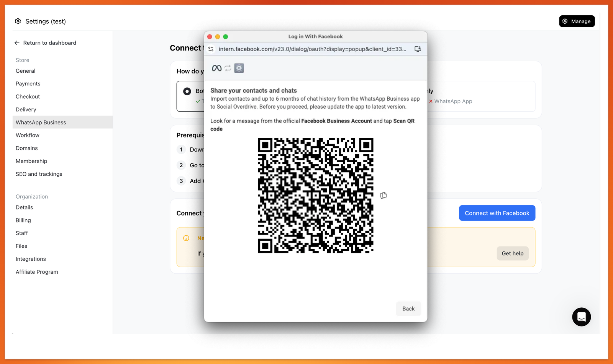The width and height of the screenshot is (613, 364).
Task: Click the copy icon beside the QR code
Action: click(383, 196)
